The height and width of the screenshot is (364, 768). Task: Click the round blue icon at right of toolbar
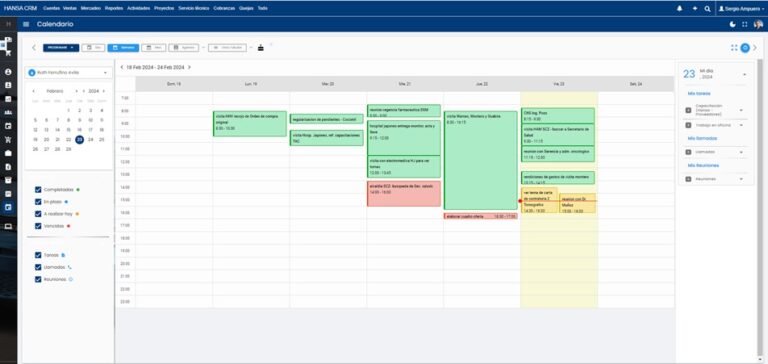tap(745, 48)
